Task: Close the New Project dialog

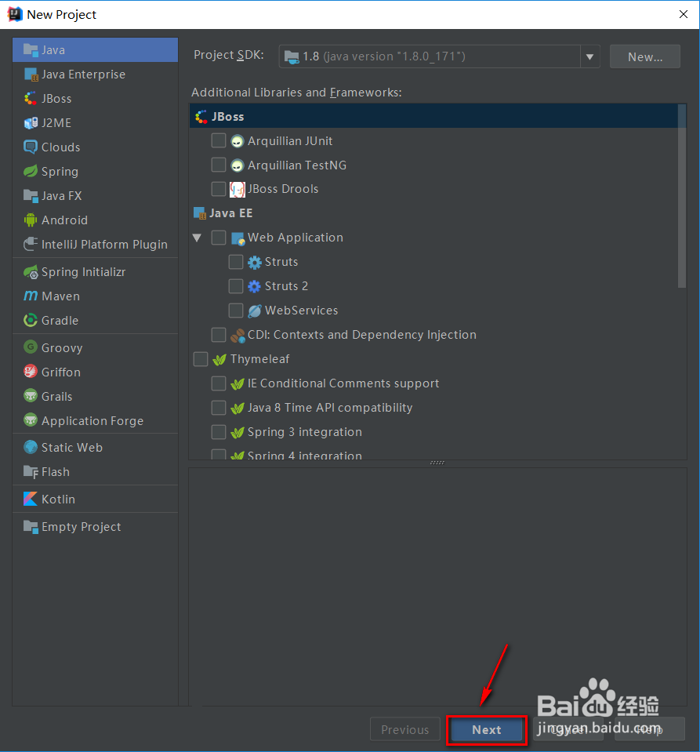Action: 684,14
